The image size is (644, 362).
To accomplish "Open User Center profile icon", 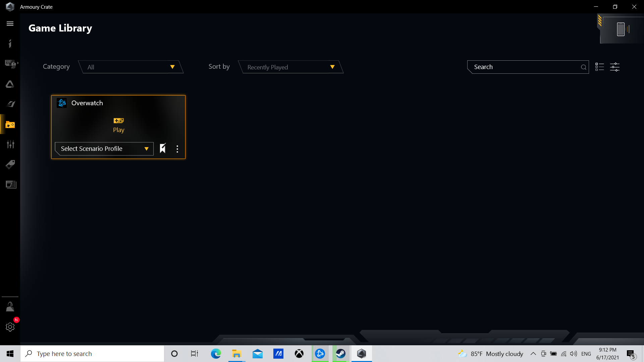I will 10,307.
